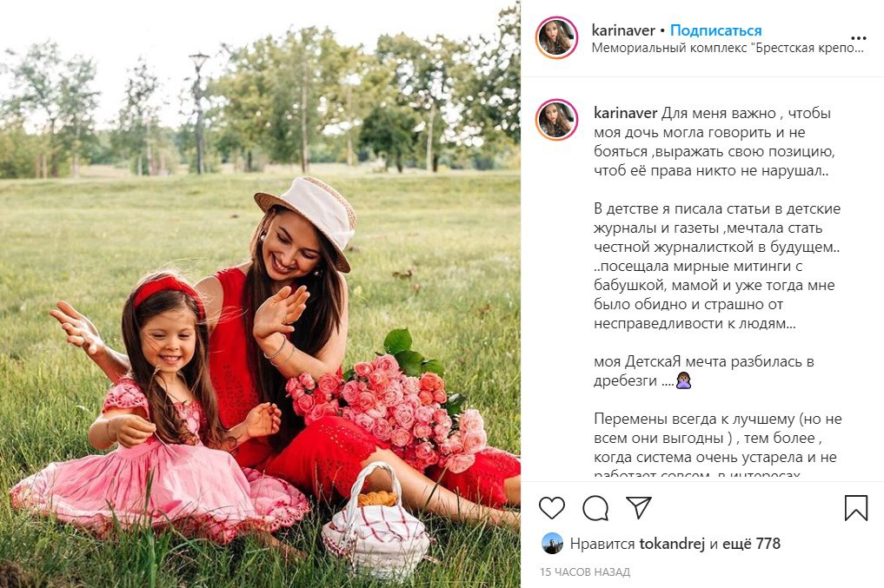The image size is (884, 588).
Task: Follow the account via Подписаться
Action: click(x=715, y=30)
